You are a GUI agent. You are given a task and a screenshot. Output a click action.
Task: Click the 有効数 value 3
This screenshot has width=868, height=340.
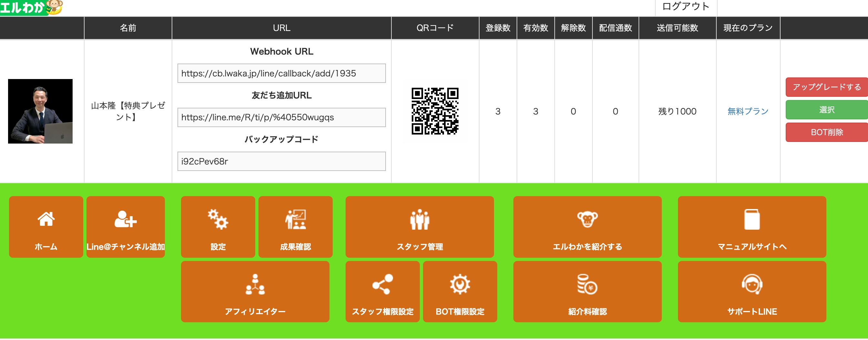click(535, 111)
